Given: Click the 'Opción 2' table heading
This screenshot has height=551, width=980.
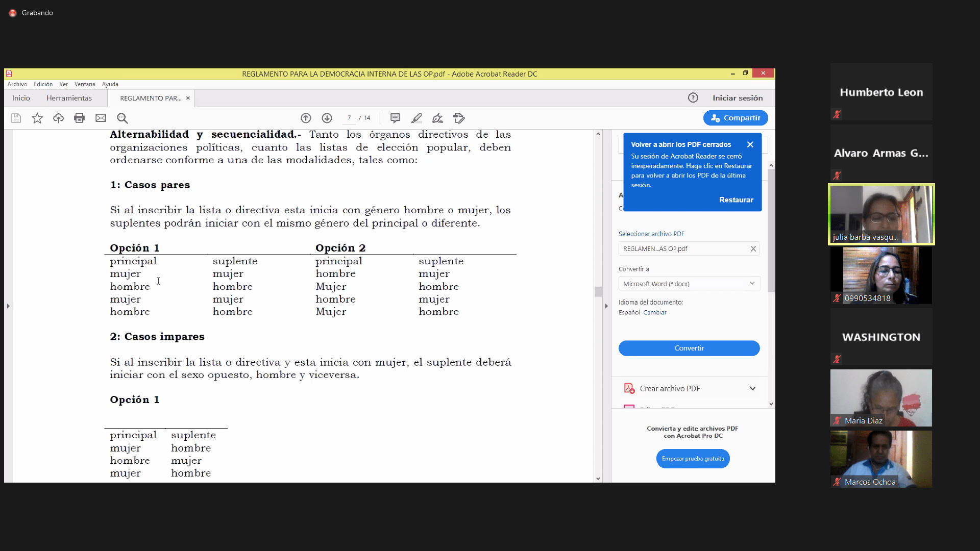Looking at the screenshot, I should (x=340, y=248).
